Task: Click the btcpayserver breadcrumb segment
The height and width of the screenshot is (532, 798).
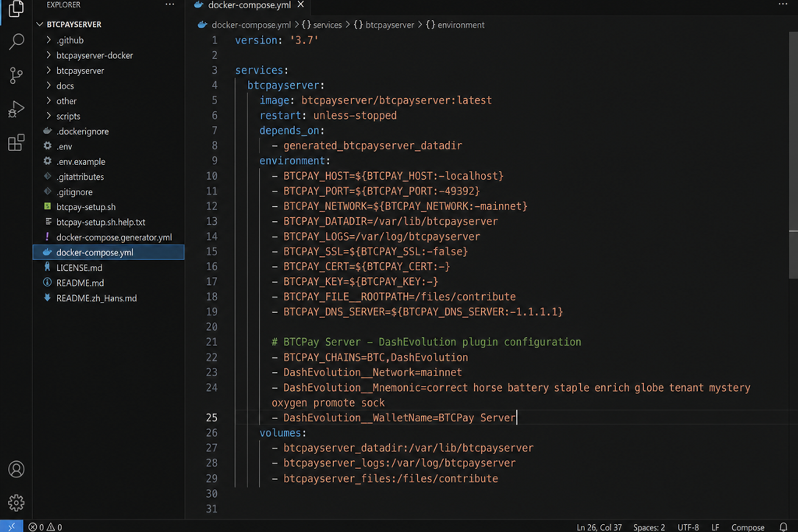Action: click(x=384, y=25)
